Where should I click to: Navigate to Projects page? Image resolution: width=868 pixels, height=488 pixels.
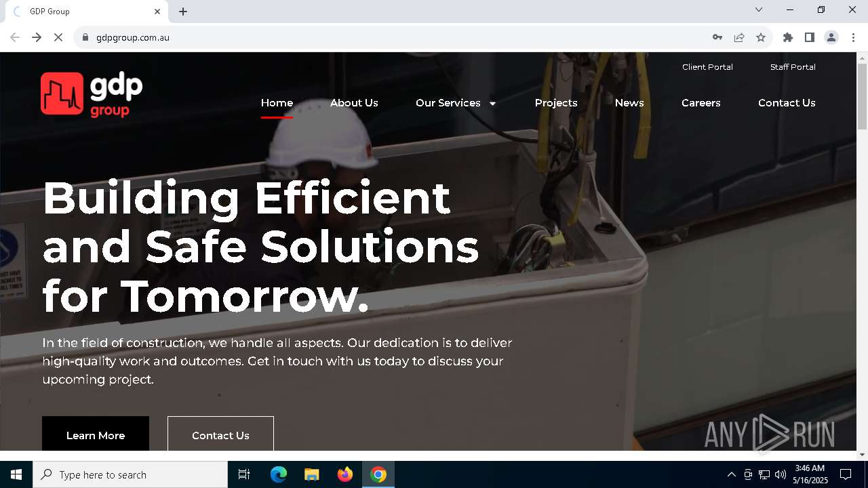click(x=556, y=103)
